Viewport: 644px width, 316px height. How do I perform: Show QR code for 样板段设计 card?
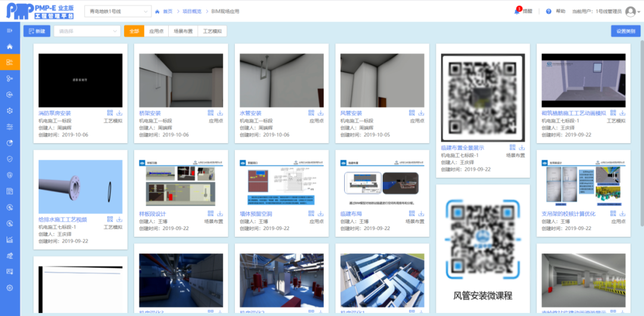point(210,213)
